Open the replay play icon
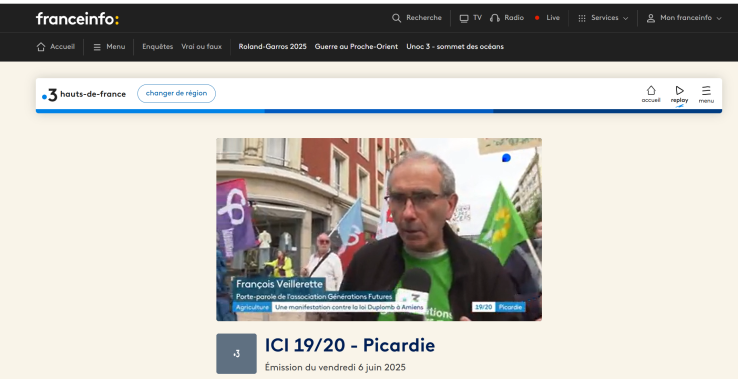The width and height of the screenshot is (738, 379). pos(679,90)
